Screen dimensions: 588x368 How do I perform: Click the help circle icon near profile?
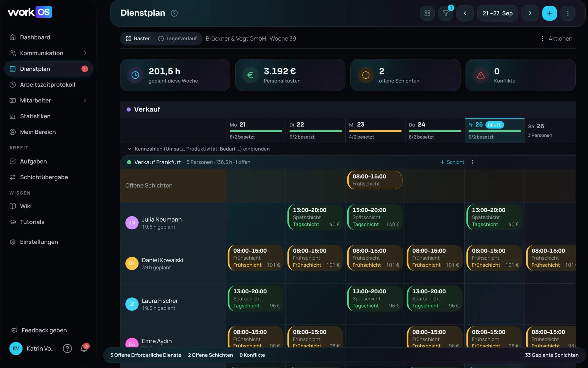point(67,348)
